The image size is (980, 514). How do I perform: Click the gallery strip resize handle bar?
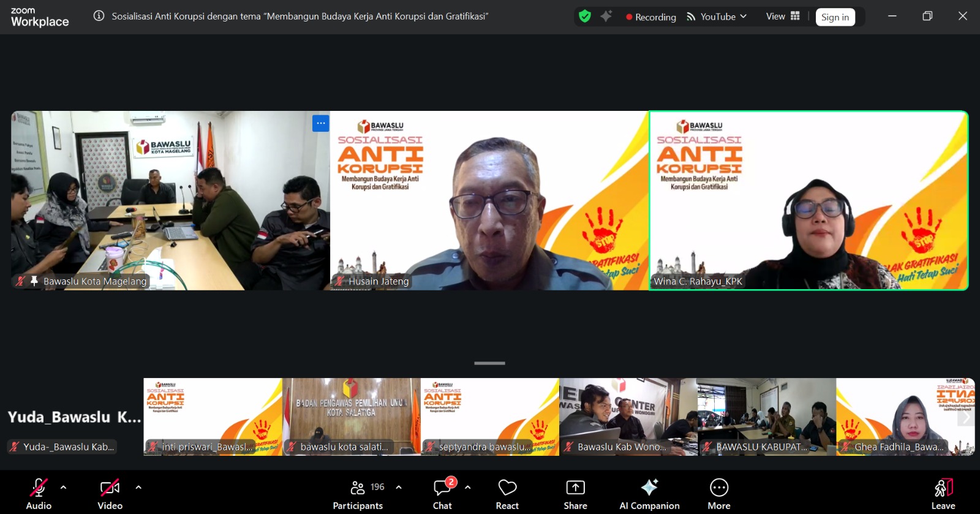[x=489, y=363]
